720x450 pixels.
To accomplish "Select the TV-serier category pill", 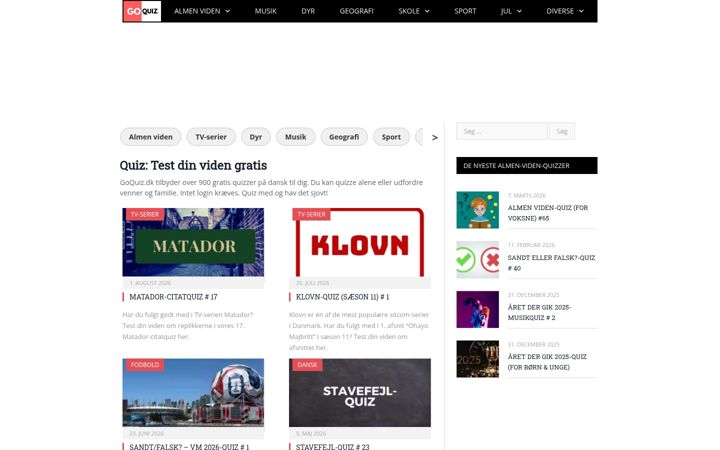I will point(211,137).
